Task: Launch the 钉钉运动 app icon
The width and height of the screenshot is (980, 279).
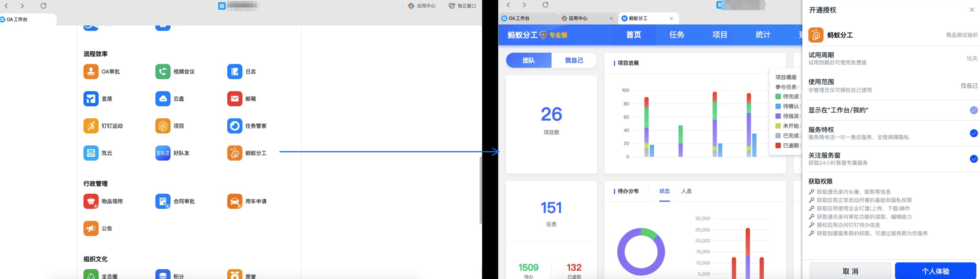Action: coord(91,126)
